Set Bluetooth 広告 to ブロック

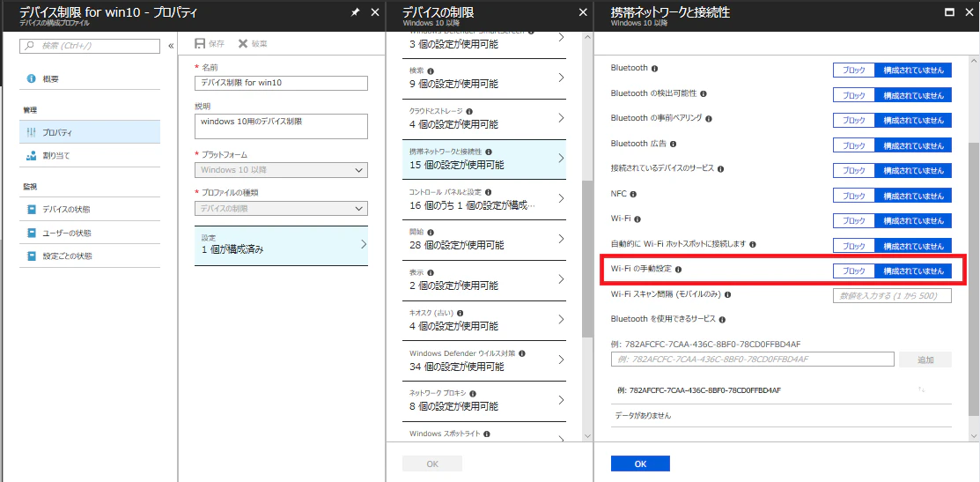854,145
